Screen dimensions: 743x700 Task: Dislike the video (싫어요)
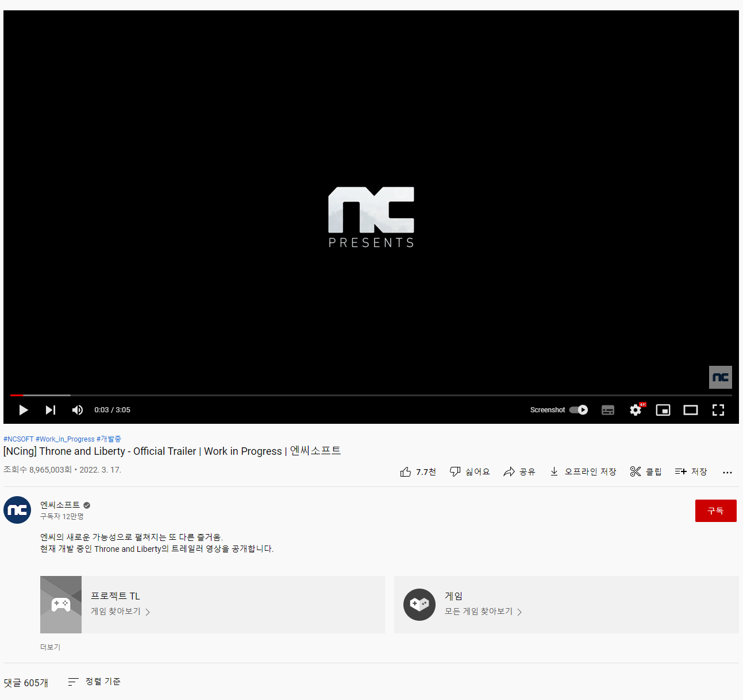click(x=469, y=471)
